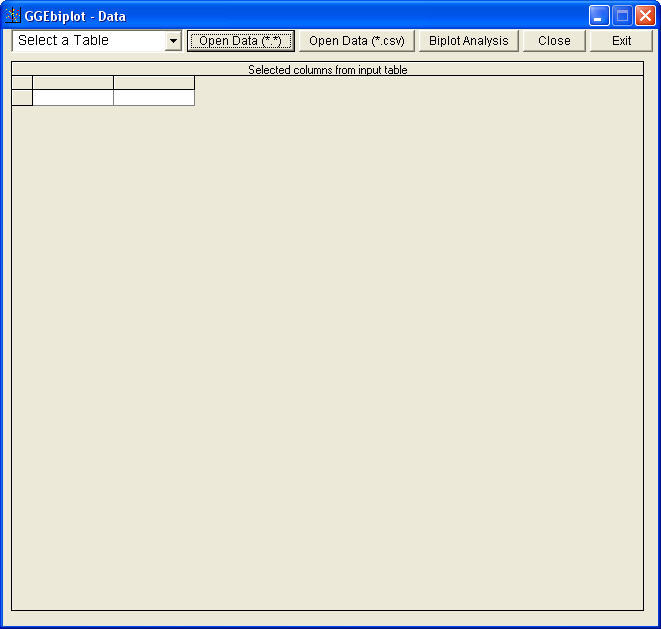This screenshot has width=661, height=629.
Task: Close window with the red X
Action: 645,16
